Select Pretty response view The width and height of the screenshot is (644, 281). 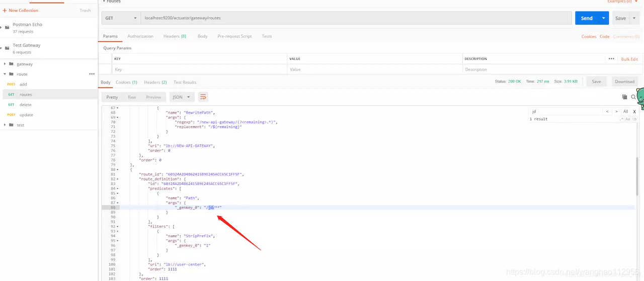tap(112, 97)
